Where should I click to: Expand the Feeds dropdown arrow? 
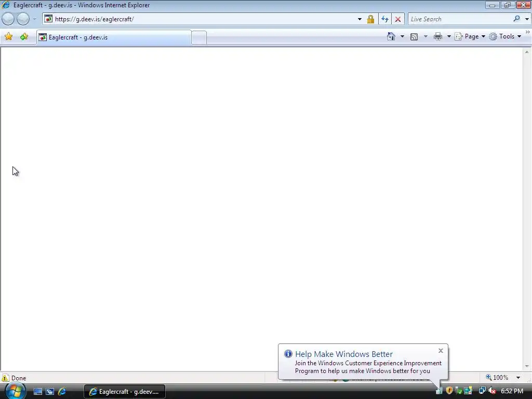(426, 36)
